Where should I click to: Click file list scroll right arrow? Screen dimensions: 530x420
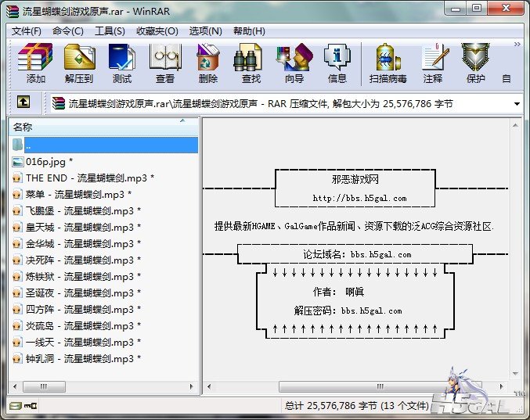[x=192, y=386]
